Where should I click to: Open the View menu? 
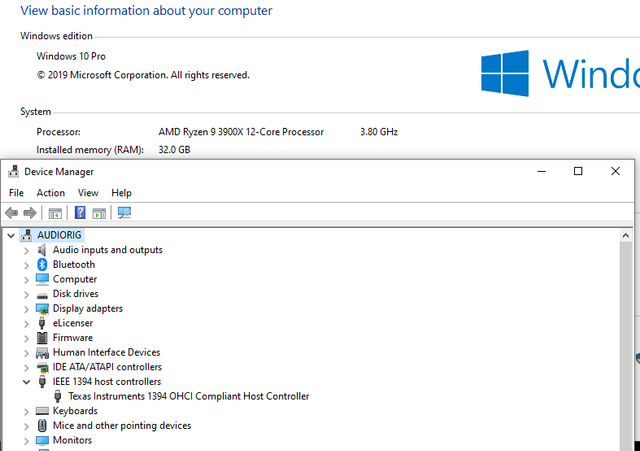[88, 193]
